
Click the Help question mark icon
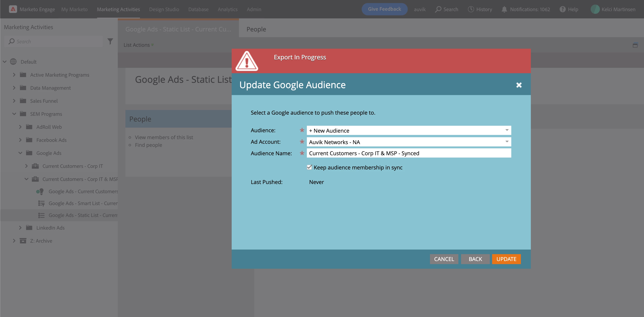562,9
